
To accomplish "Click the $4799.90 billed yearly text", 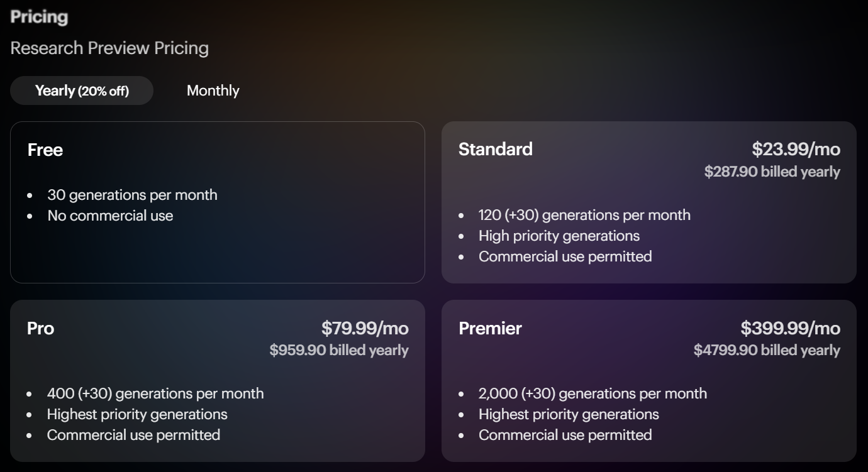I will pyautogui.click(x=767, y=350).
